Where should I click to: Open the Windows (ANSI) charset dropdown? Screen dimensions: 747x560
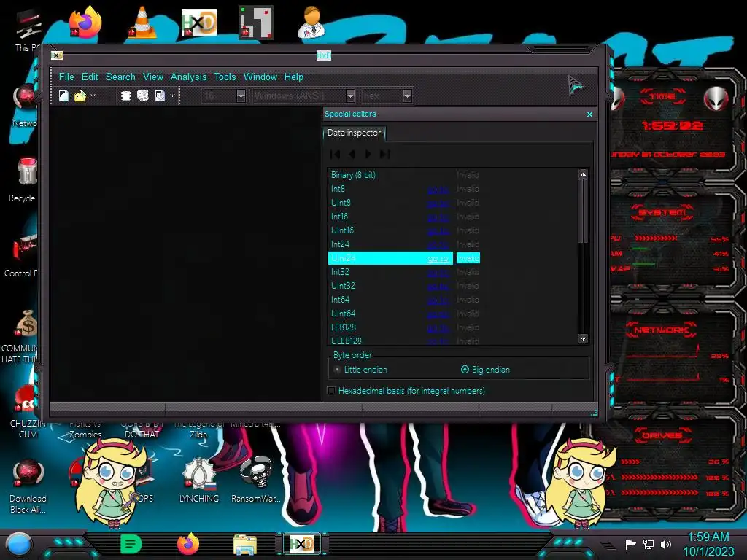[351, 96]
